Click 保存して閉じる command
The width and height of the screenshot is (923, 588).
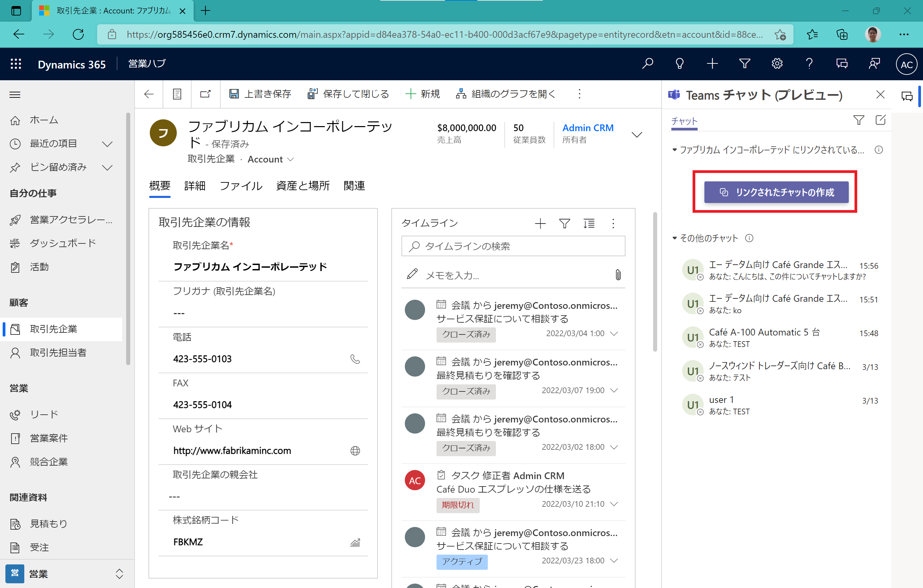(348, 94)
